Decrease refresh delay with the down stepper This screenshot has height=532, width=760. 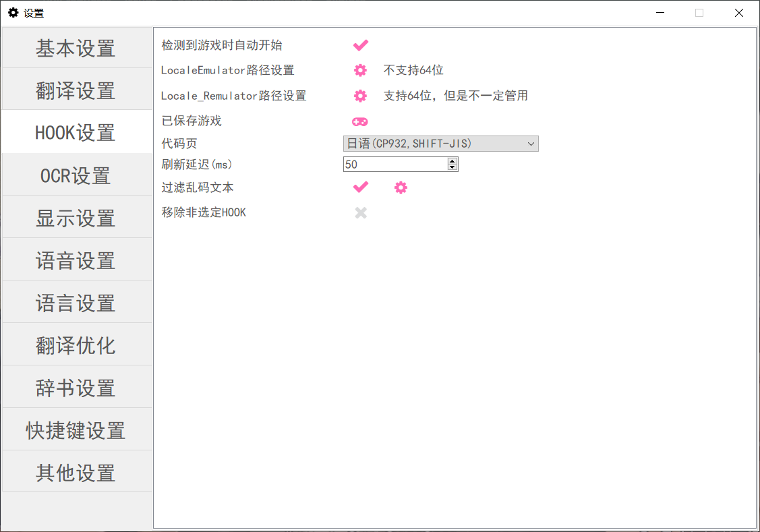(x=452, y=167)
